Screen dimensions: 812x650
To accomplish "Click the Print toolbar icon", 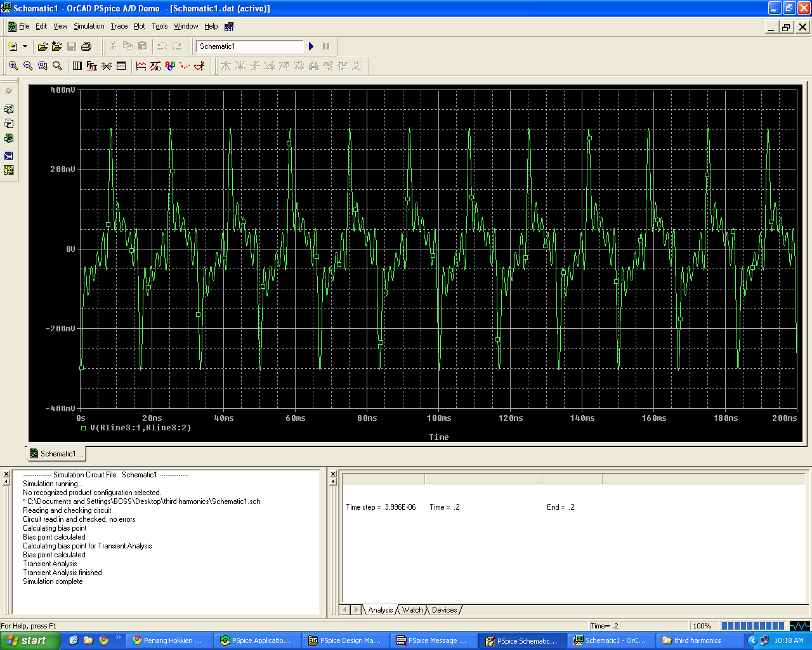I will [x=86, y=46].
